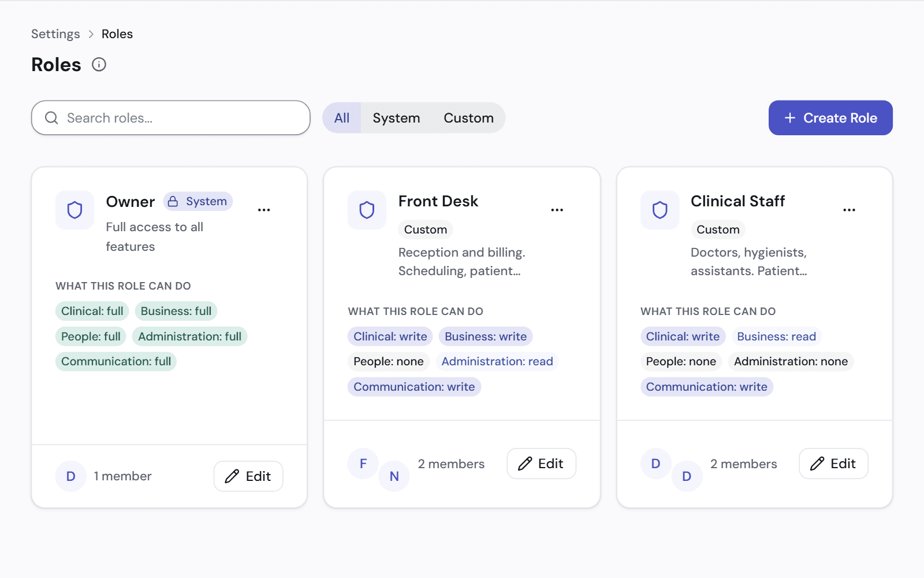
Task: Open the Front Desk three-dot menu
Action: coord(557,210)
